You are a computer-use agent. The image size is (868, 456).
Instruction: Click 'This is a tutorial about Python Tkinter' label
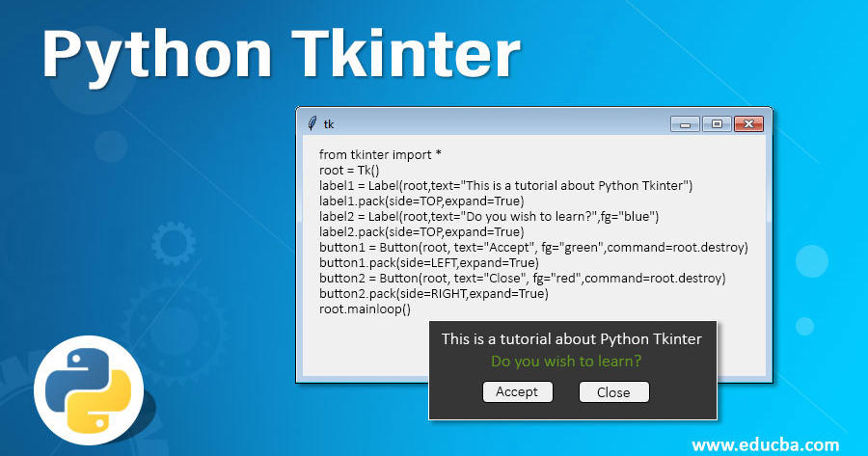coord(572,339)
